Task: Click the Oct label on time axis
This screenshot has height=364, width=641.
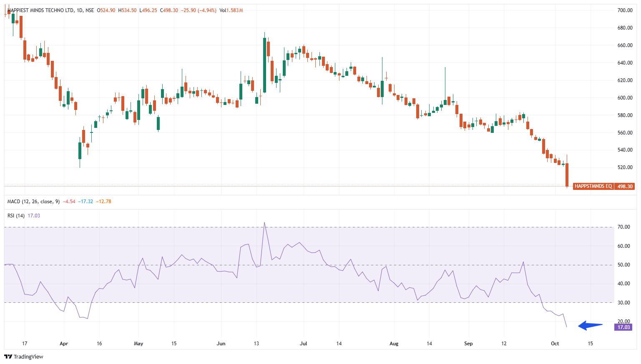Action: [x=555, y=344]
